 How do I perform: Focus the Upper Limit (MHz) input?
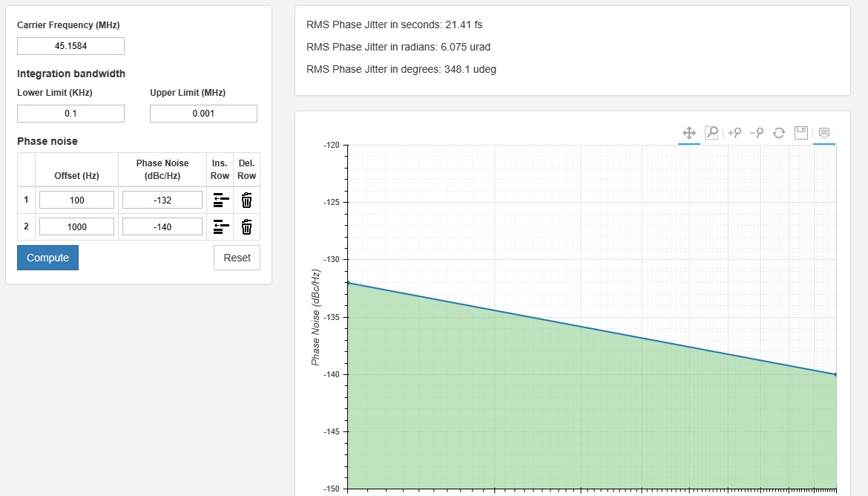click(204, 114)
